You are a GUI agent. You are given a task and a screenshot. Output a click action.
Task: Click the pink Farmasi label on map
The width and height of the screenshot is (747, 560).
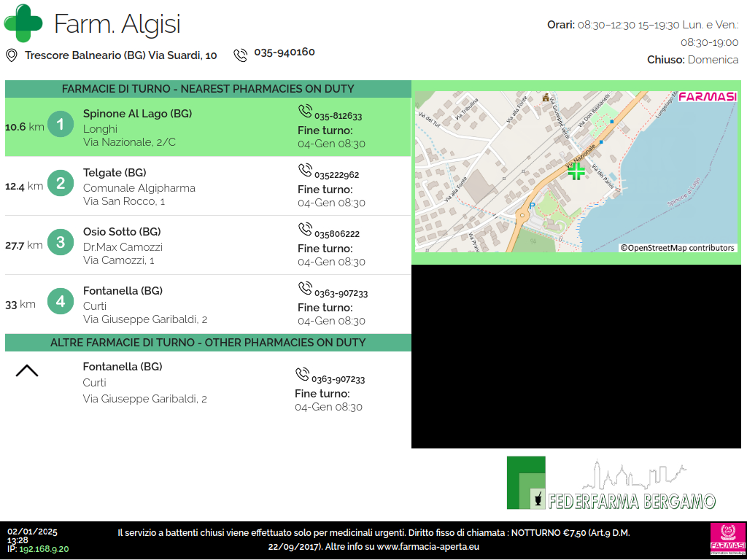[x=707, y=97]
